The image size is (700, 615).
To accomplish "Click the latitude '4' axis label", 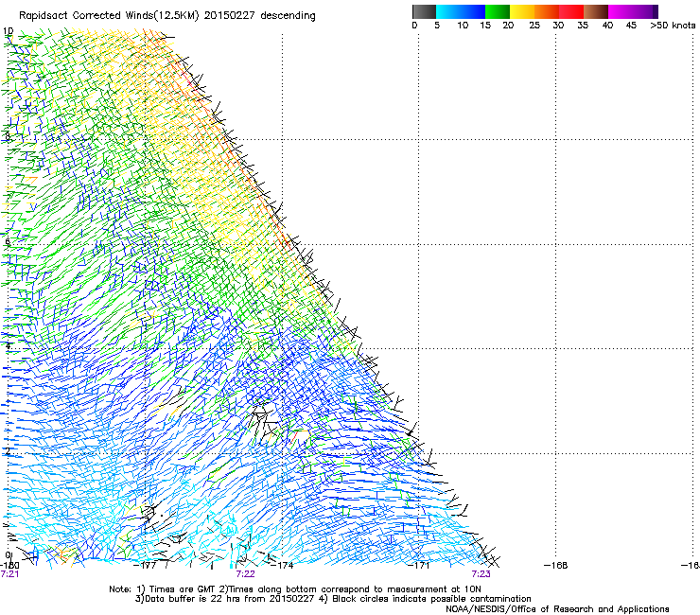I will click(x=7, y=345).
